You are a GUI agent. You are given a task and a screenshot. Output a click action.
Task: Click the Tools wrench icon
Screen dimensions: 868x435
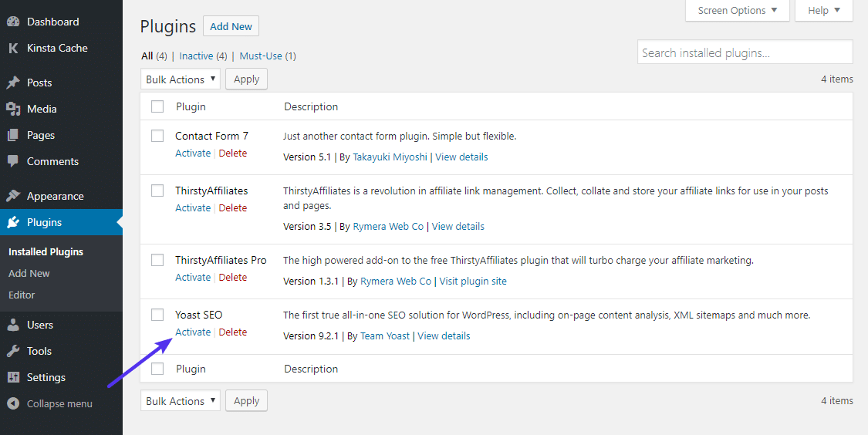click(x=13, y=351)
